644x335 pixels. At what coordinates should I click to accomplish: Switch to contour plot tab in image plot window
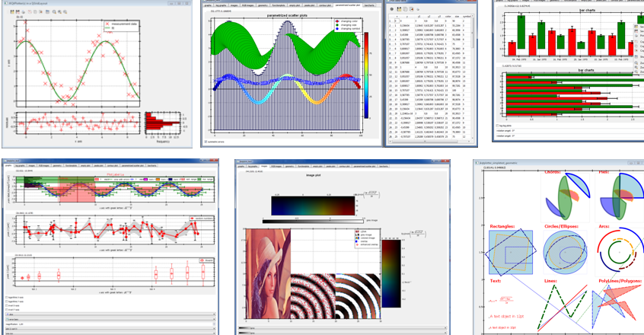(x=344, y=166)
